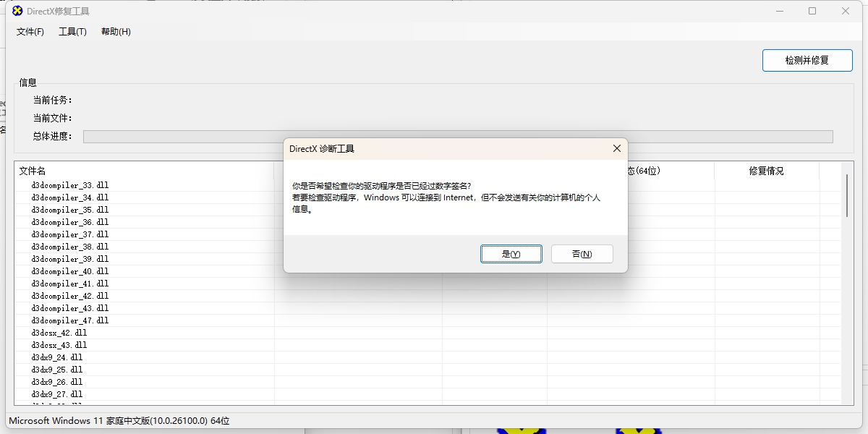
Task: Open the 帮助(H) menu
Action: tap(116, 32)
